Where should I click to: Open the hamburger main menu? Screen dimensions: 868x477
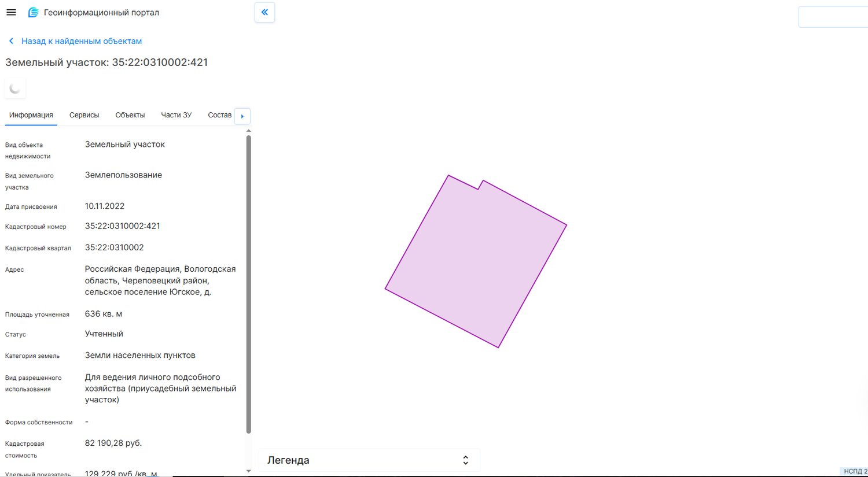point(11,12)
